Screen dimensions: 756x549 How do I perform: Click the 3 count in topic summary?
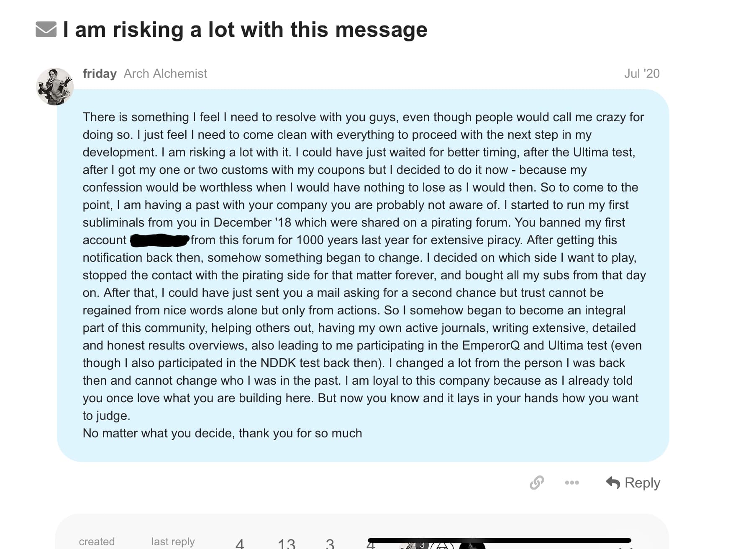[x=330, y=544]
